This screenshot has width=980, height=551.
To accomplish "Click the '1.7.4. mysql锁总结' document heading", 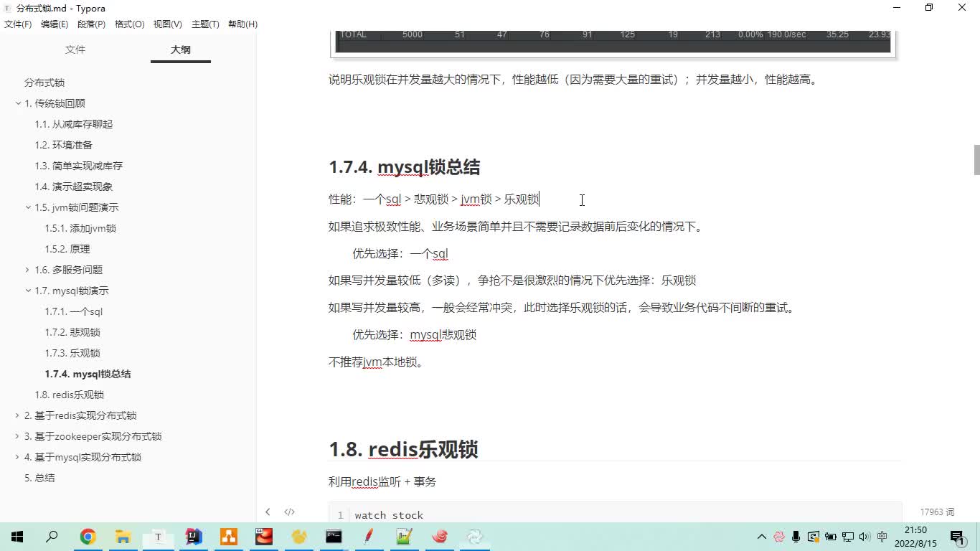I will point(404,167).
